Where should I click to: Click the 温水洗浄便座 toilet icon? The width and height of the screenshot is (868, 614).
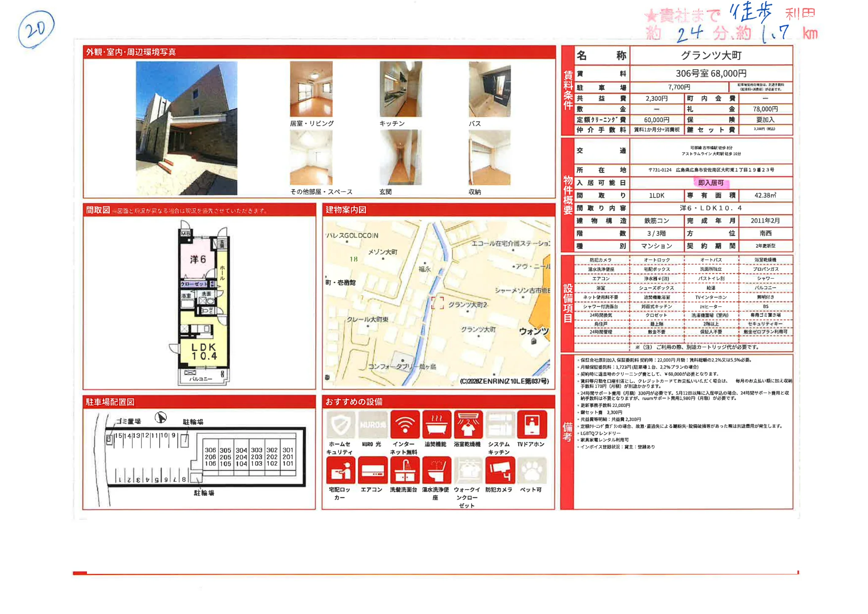436,471
